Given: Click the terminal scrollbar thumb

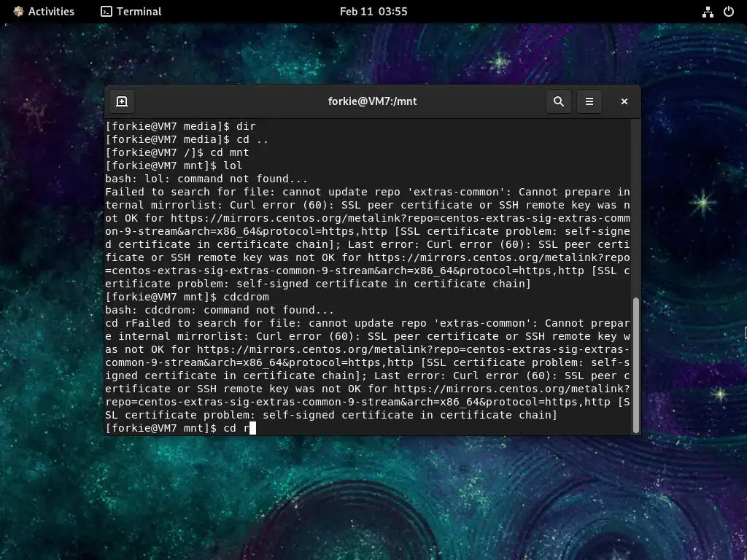Looking at the screenshot, I should [x=635, y=365].
